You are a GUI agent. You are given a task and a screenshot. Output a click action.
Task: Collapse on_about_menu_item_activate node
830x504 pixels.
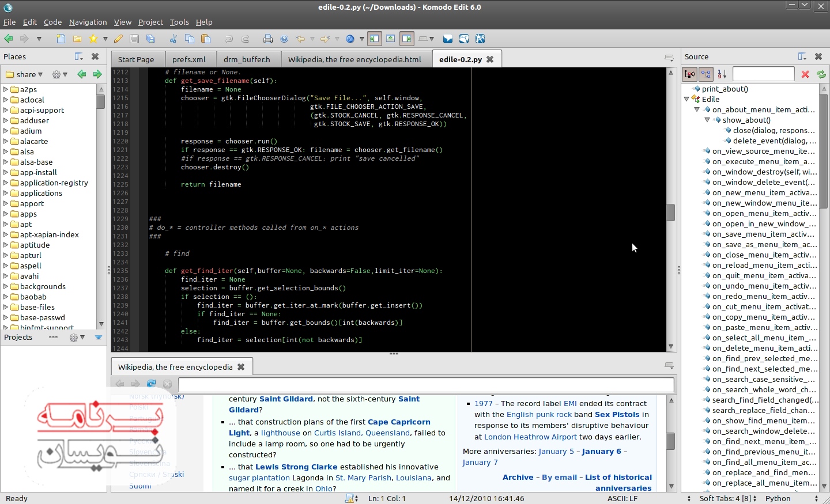[x=697, y=109]
